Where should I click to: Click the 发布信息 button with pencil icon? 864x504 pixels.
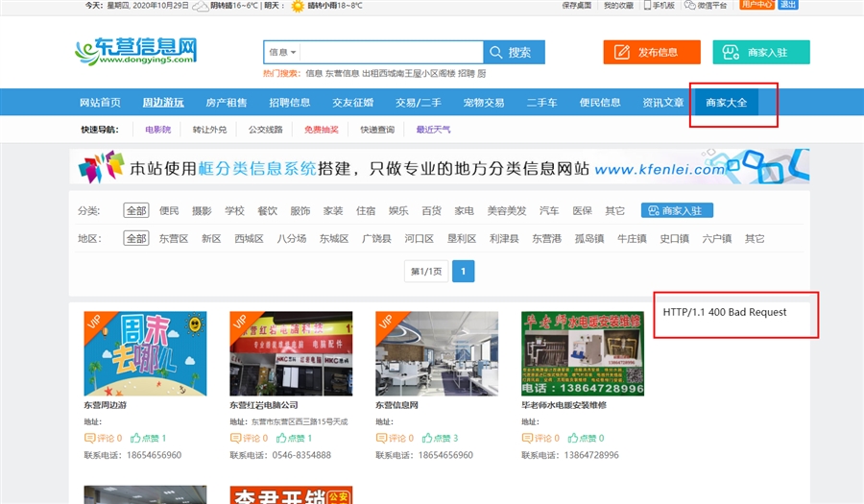pyautogui.click(x=645, y=52)
